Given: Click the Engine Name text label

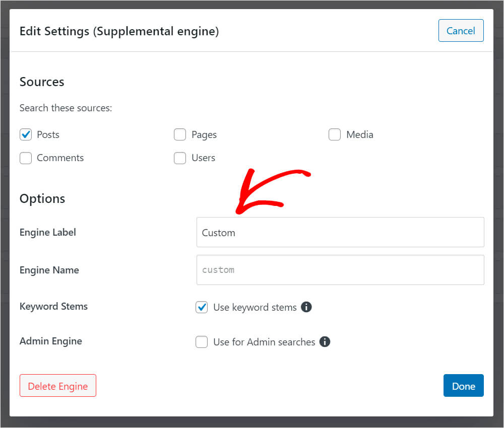Looking at the screenshot, I should (x=49, y=270).
